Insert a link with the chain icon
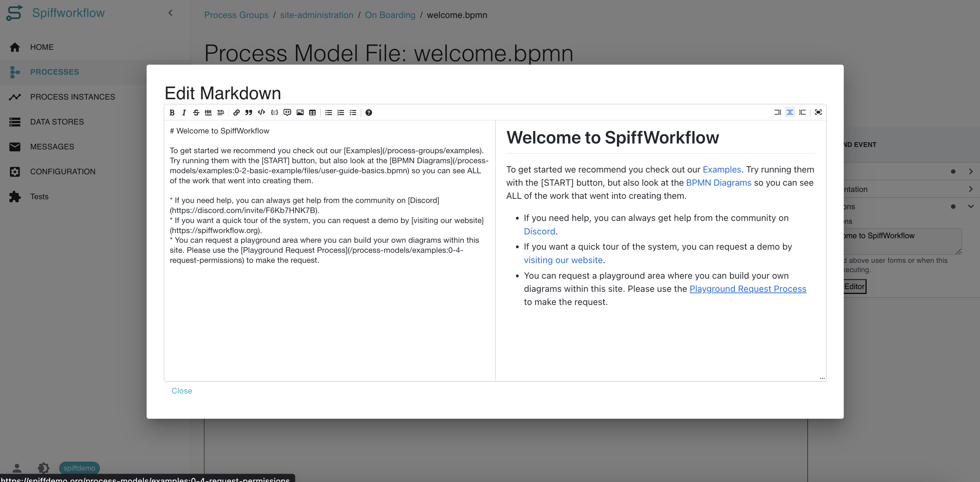 tap(236, 113)
